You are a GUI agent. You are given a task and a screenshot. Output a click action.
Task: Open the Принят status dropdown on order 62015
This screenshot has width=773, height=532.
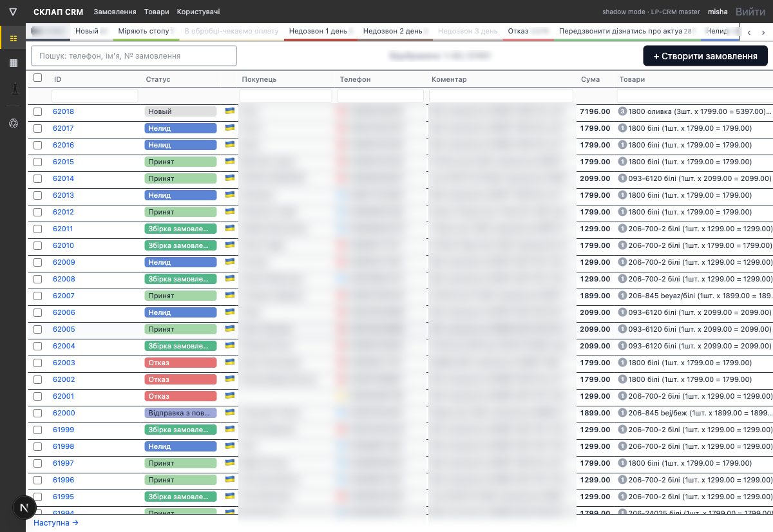point(180,162)
